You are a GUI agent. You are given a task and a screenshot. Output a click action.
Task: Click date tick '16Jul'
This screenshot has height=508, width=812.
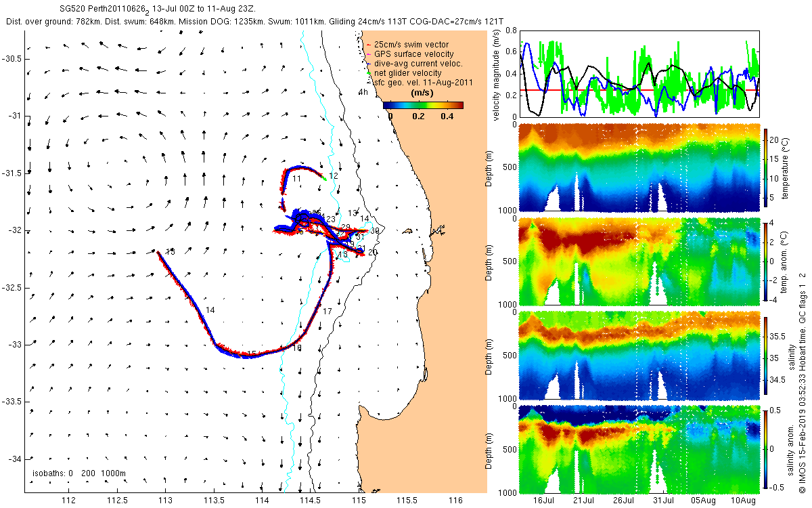[x=545, y=501]
